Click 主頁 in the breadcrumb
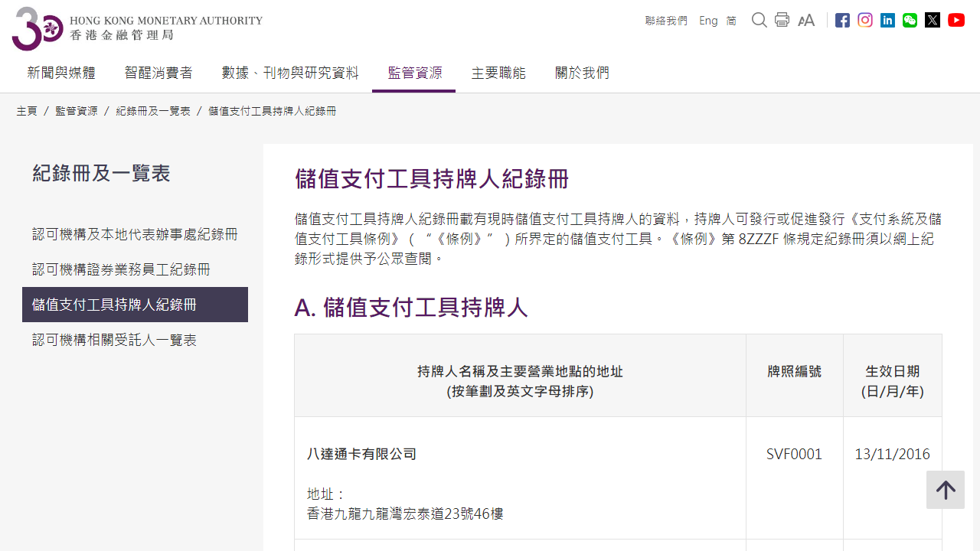This screenshot has width=980, height=551. (27, 111)
